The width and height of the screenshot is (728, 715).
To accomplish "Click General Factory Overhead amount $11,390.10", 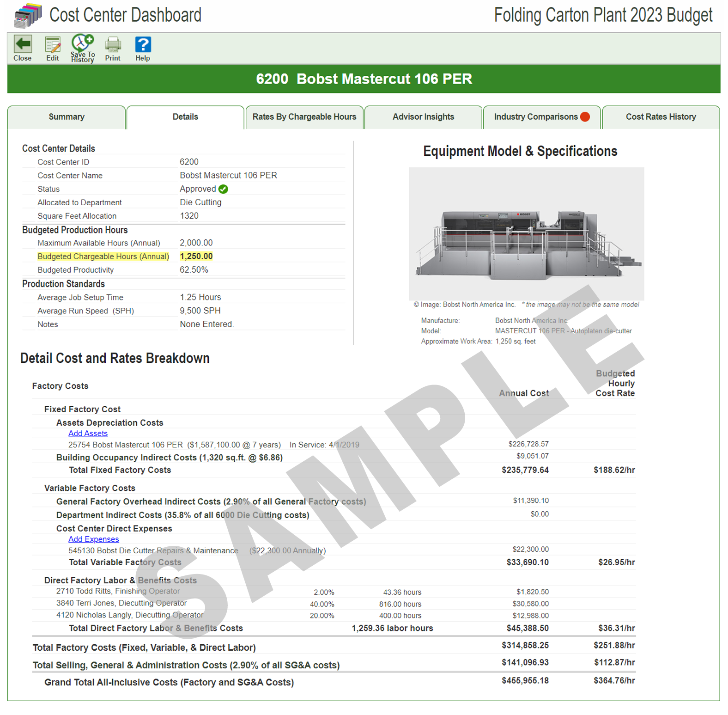I will tap(531, 501).
